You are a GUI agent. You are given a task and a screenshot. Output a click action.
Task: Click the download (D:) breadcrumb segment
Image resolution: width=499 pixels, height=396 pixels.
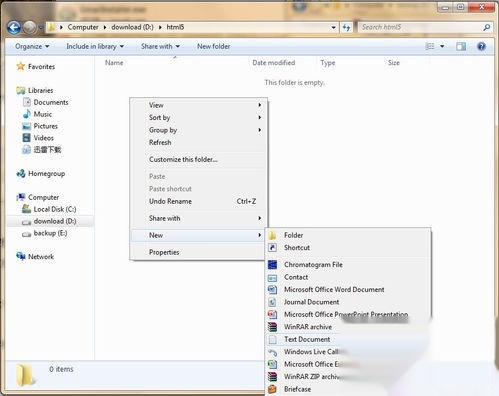[x=132, y=27]
